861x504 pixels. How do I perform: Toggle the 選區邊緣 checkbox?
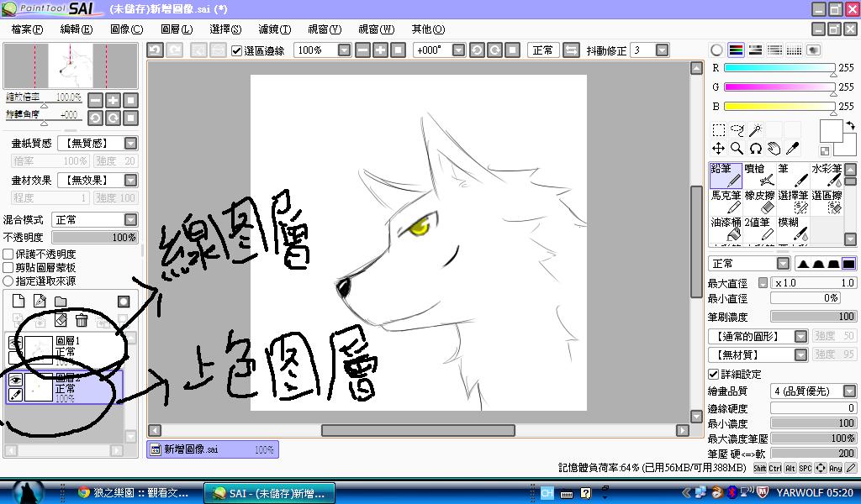(236, 50)
